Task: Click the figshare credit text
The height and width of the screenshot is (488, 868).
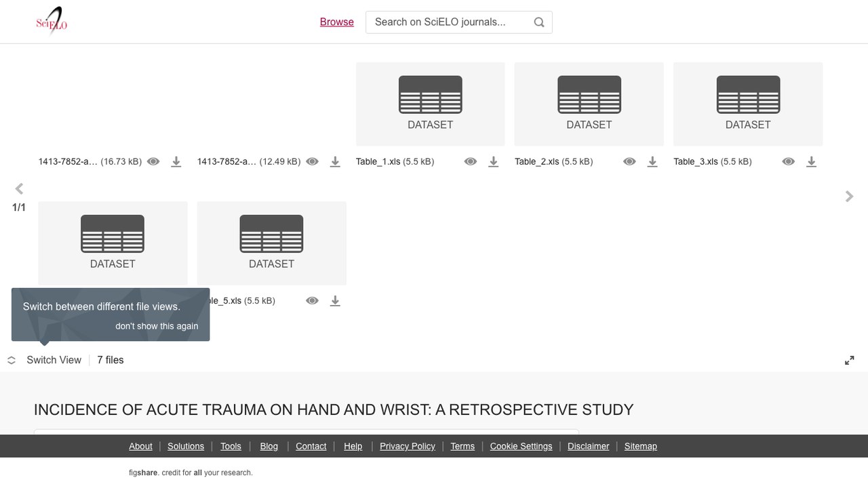Action: click(191, 472)
